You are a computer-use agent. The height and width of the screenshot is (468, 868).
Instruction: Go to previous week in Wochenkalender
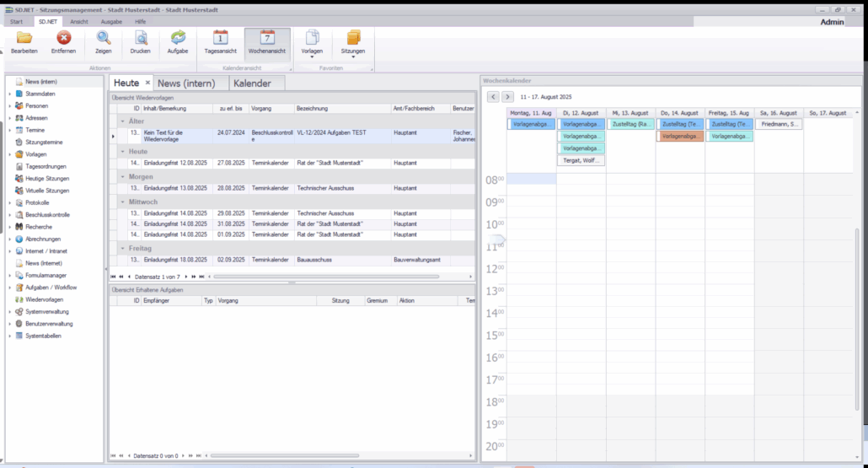493,97
